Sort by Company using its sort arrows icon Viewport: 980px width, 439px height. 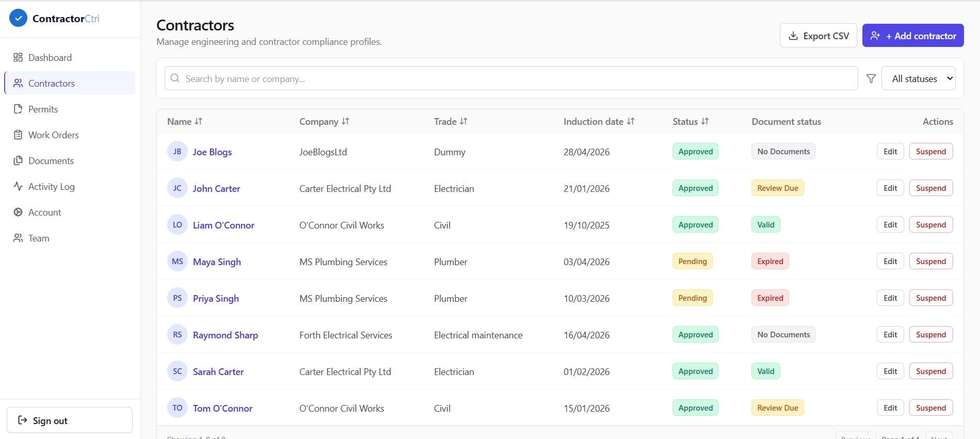tap(346, 121)
